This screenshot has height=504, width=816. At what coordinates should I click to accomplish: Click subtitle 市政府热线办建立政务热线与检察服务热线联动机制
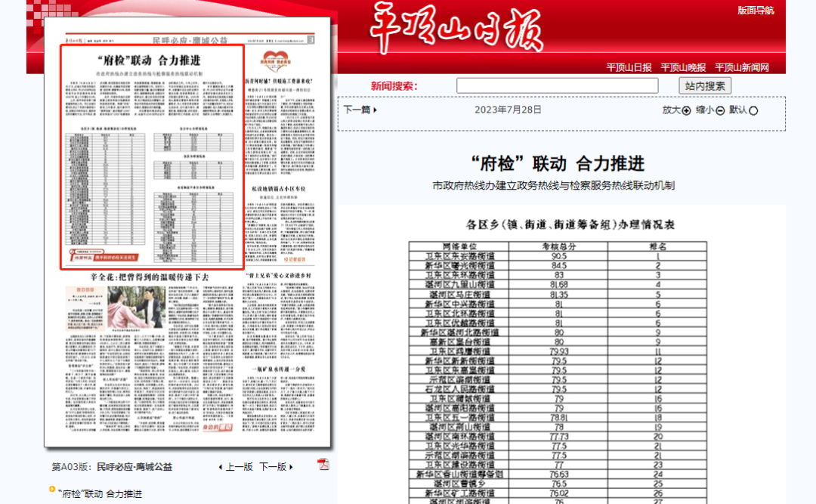(553, 185)
